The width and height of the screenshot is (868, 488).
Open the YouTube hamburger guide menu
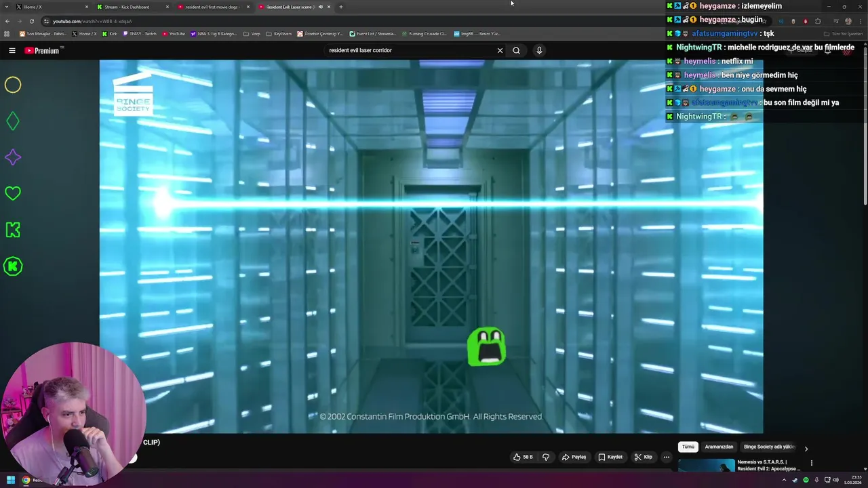(x=12, y=50)
